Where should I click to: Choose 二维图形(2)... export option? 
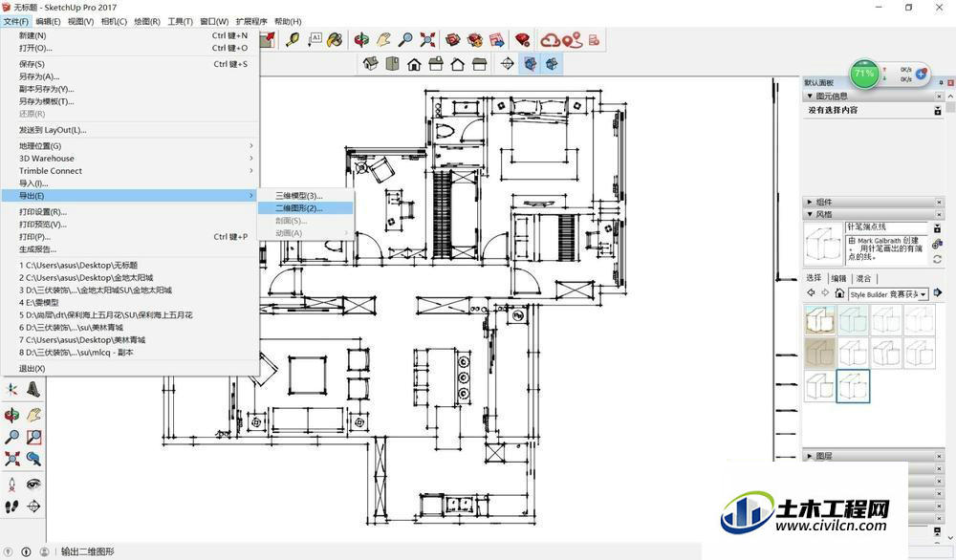306,208
